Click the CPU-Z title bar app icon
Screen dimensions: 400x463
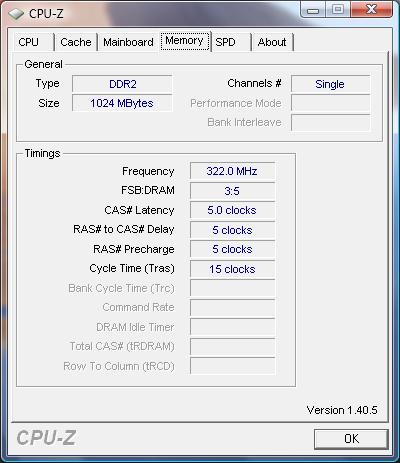(x=16, y=14)
